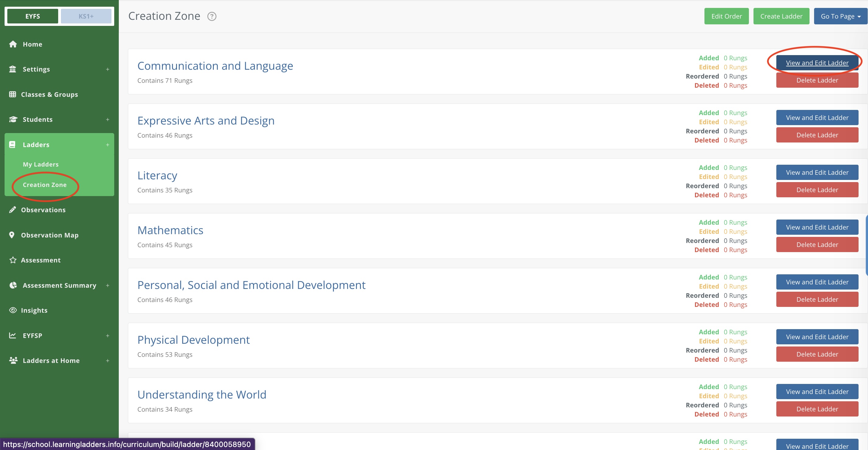The width and height of the screenshot is (868, 450).
Task: Click the Classes & Groups grid icon
Action: (12, 94)
